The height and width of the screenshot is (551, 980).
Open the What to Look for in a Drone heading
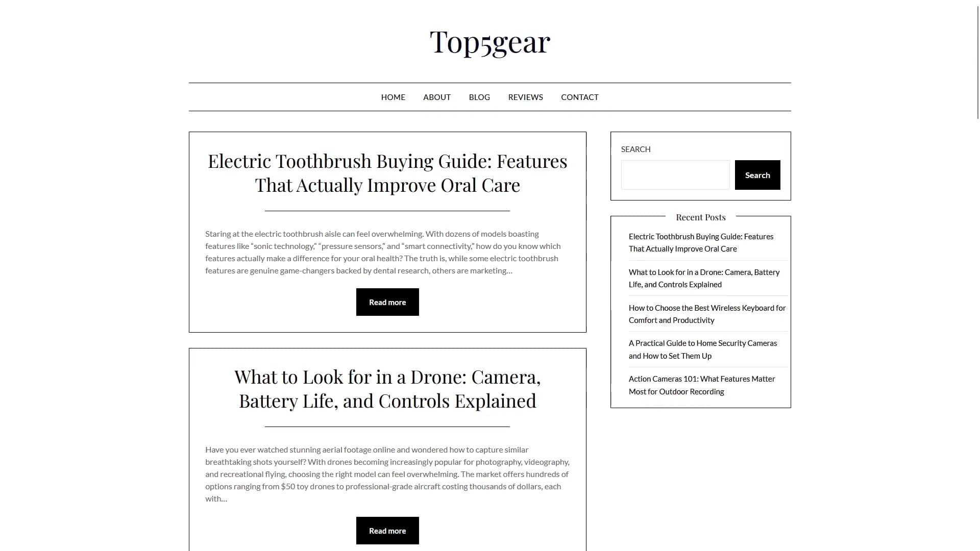pyautogui.click(x=387, y=389)
